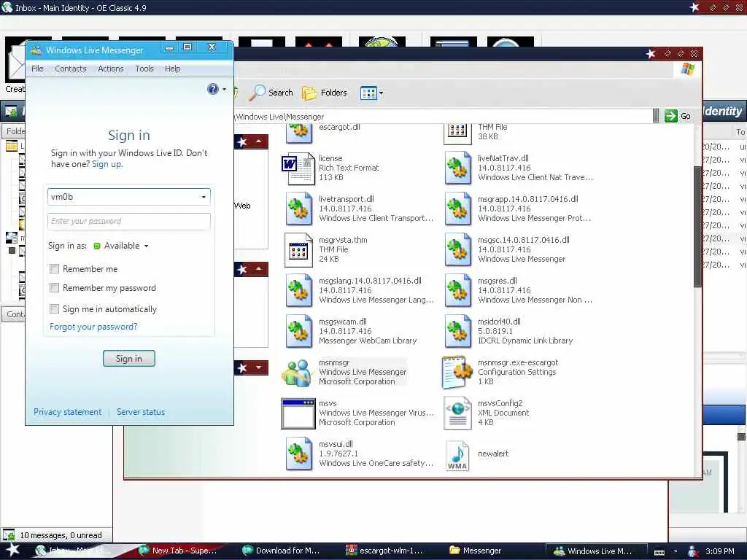The width and height of the screenshot is (747, 560).
Task: Select the msgslang.14.0.8117.0416.dll icon
Action: point(298,290)
